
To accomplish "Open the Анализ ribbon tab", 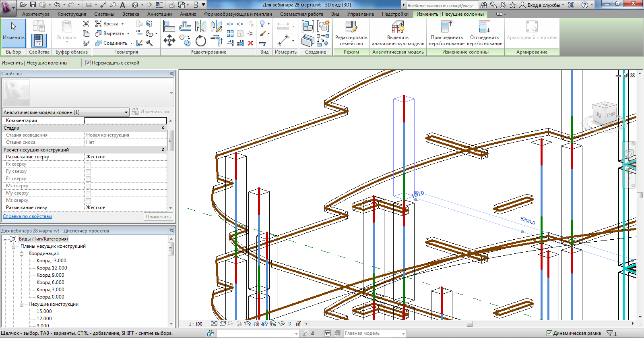I will (x=188, y=14).
